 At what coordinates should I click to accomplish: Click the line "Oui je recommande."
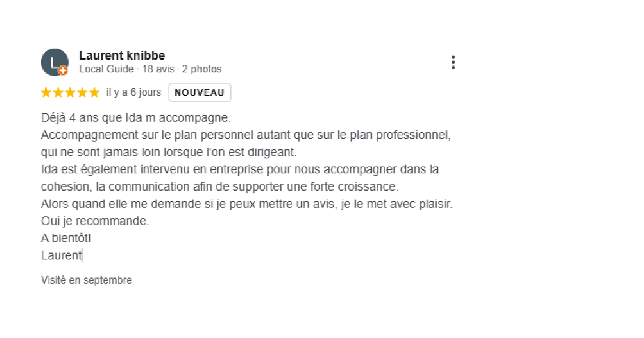[x=95, y=221]
